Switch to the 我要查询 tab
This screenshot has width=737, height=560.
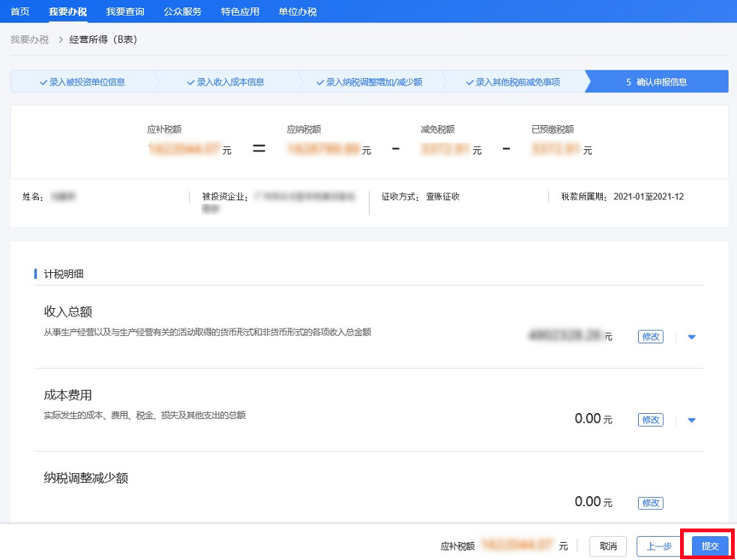tap(124, 11)
